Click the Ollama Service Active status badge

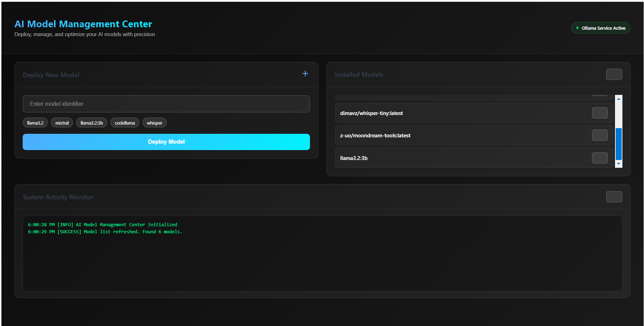tap(600, 28)
